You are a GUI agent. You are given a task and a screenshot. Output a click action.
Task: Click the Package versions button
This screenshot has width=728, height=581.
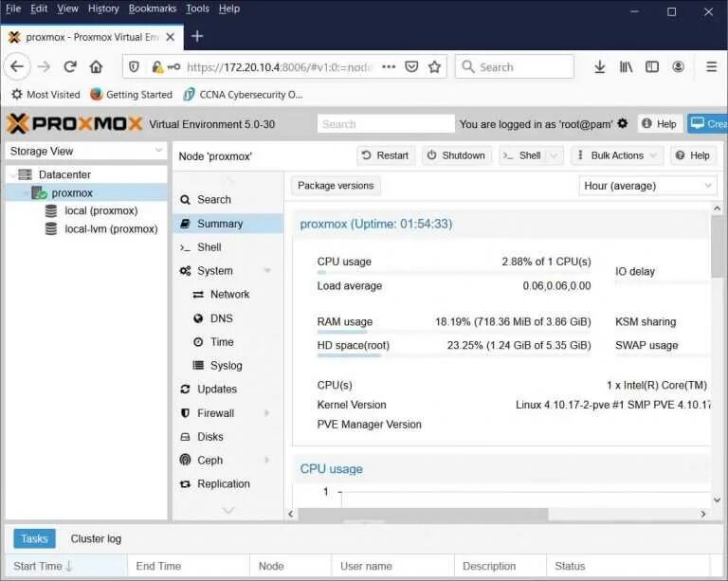[336, 186]
